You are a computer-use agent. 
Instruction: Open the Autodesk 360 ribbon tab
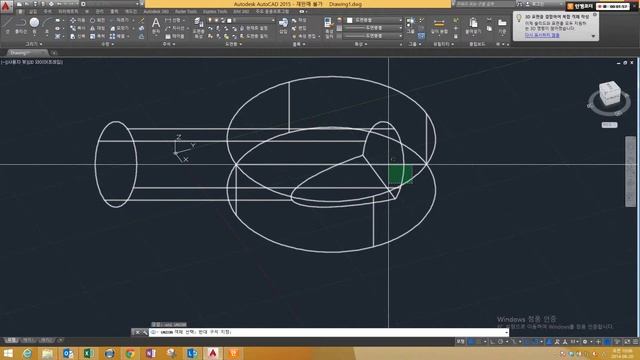click(156, 12)
